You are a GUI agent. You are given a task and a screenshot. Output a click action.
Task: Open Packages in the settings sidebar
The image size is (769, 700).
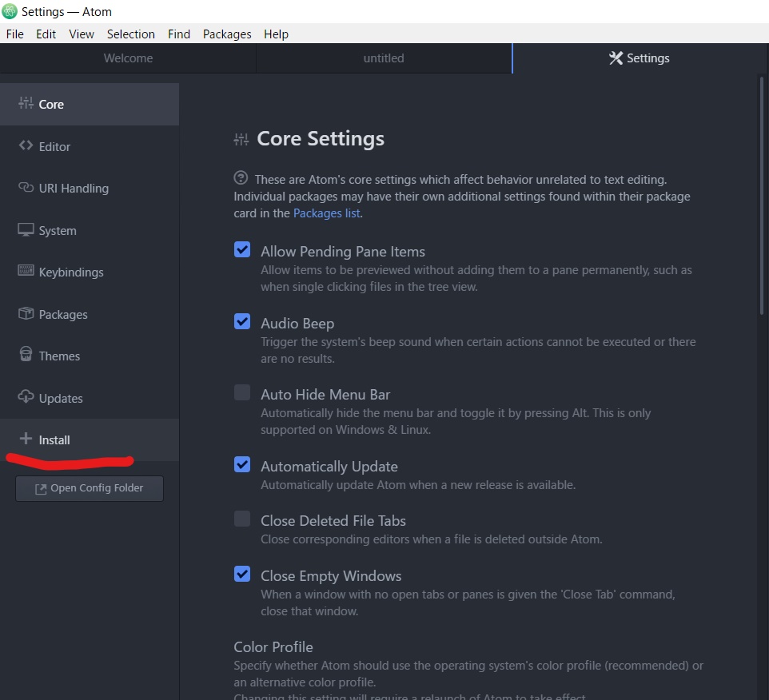pos(90,314)
